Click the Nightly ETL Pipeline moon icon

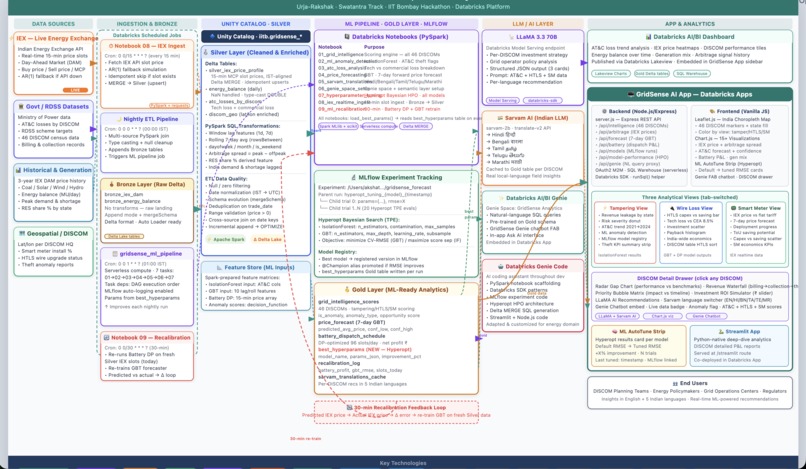click(x=119, y=119)
